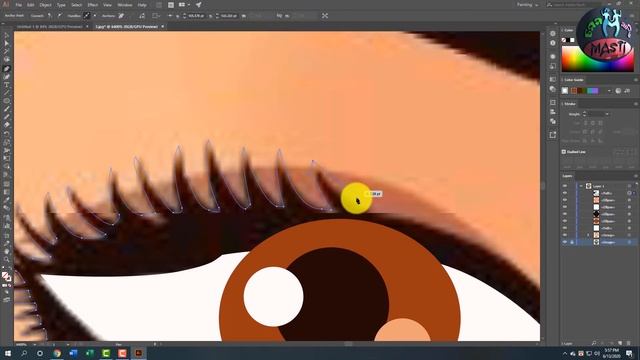Open the Align panel from dock
The width and height of the screenshot is (640, 360).
pyautogui.click(x=553, y=112)
